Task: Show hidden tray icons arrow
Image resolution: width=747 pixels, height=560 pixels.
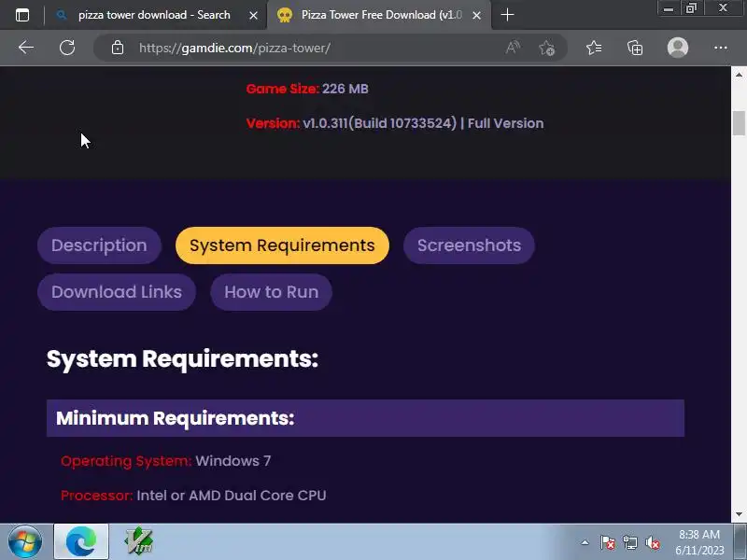Action: pos(585,542)
